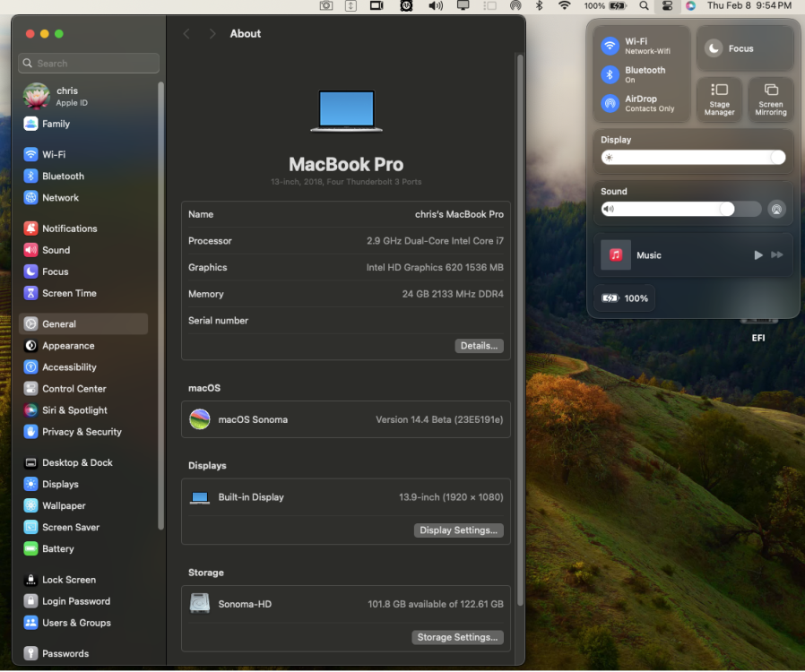Play Music in Control Center
Image resolution: width=805 pixels, height=672 pixels.
click(x=757, y=255)
